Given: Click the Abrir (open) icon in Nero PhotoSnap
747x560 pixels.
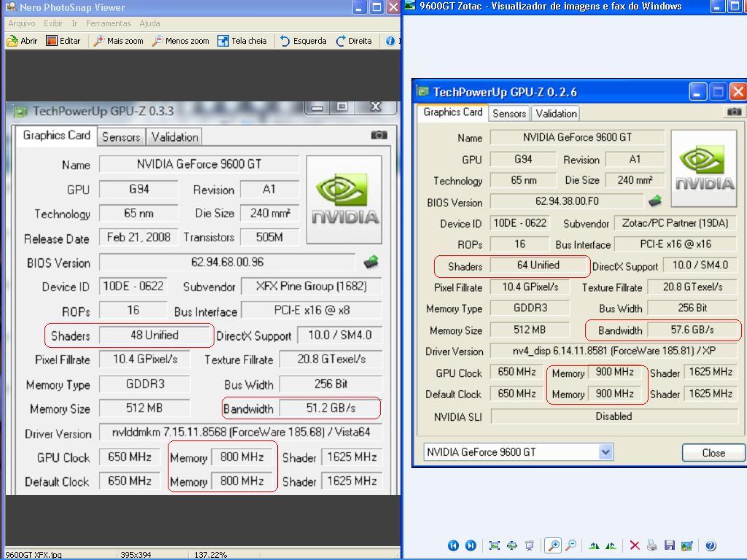Looking at the screenshot, I should coord(12,41).
